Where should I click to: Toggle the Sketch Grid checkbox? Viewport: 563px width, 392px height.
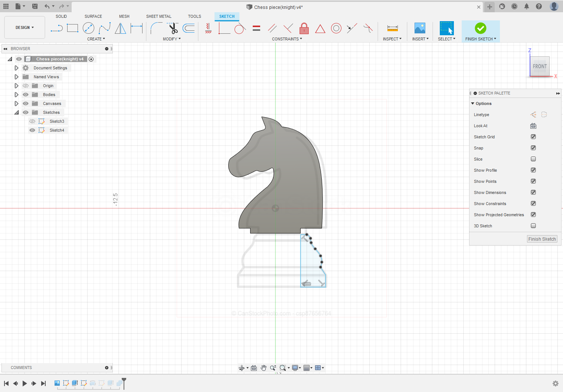pyautogui.click(x=533, y=137)
